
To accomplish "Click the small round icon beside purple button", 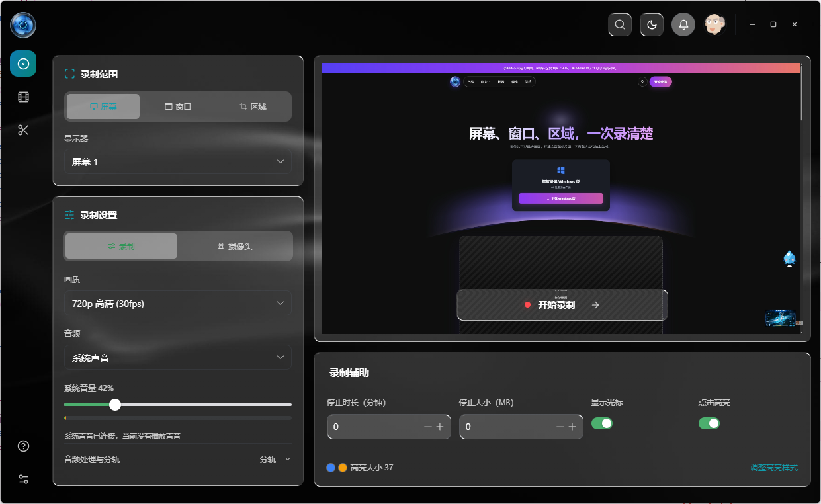I will coord(642,81).
